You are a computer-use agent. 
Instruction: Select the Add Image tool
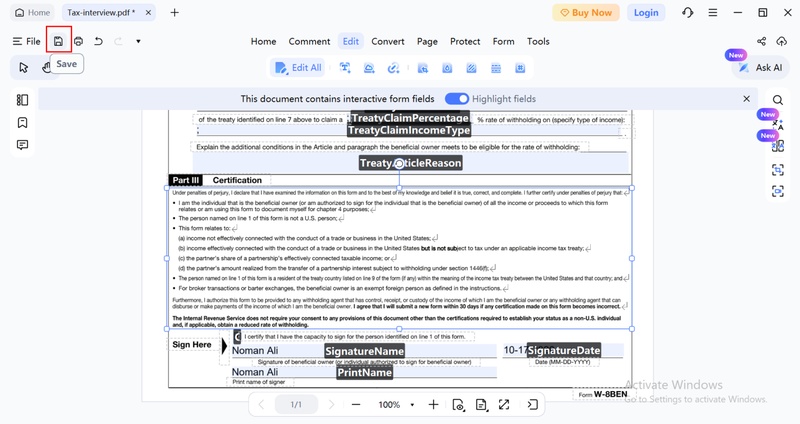(369, 68)
